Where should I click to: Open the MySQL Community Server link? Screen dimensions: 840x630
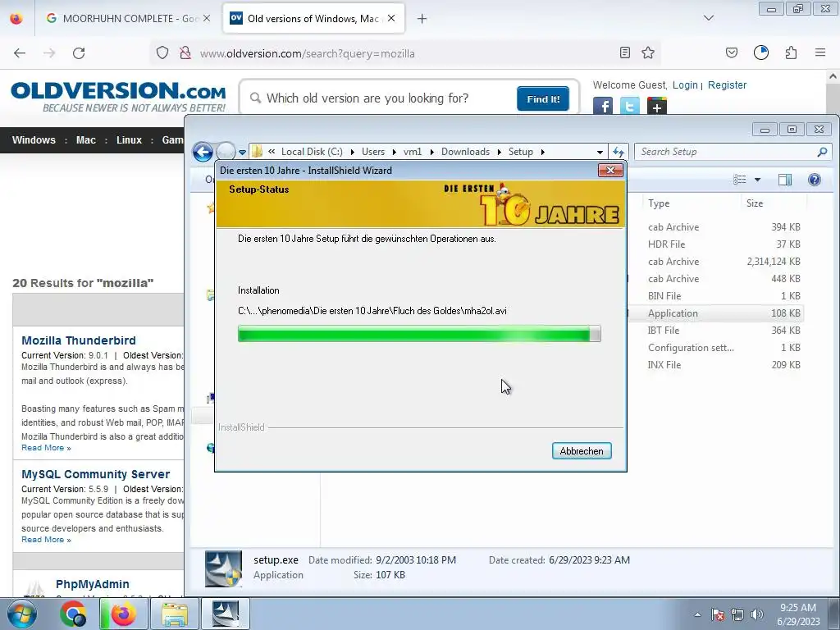coord(95,475)
